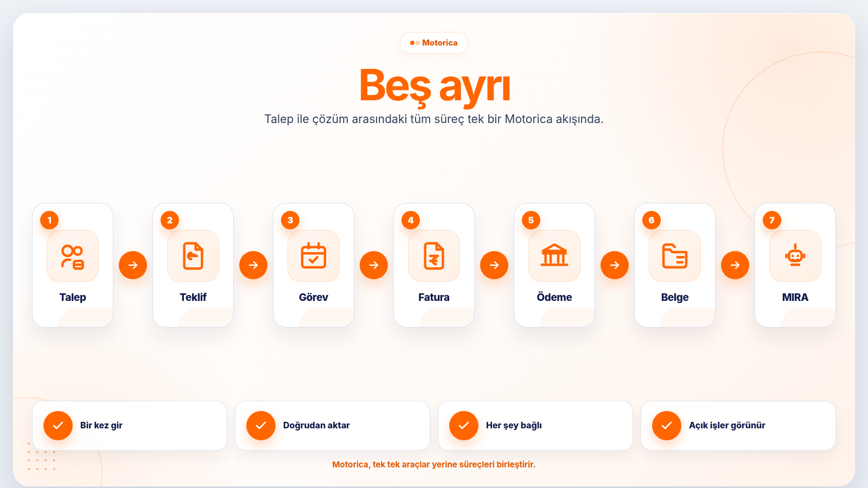
Task: Click the step 5 number badge
Action: 531,220
